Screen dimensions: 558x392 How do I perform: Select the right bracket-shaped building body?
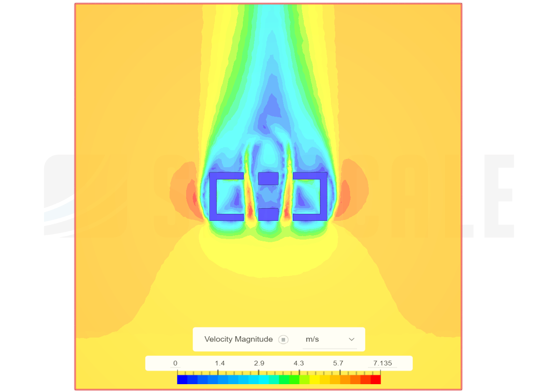[323, 196]
